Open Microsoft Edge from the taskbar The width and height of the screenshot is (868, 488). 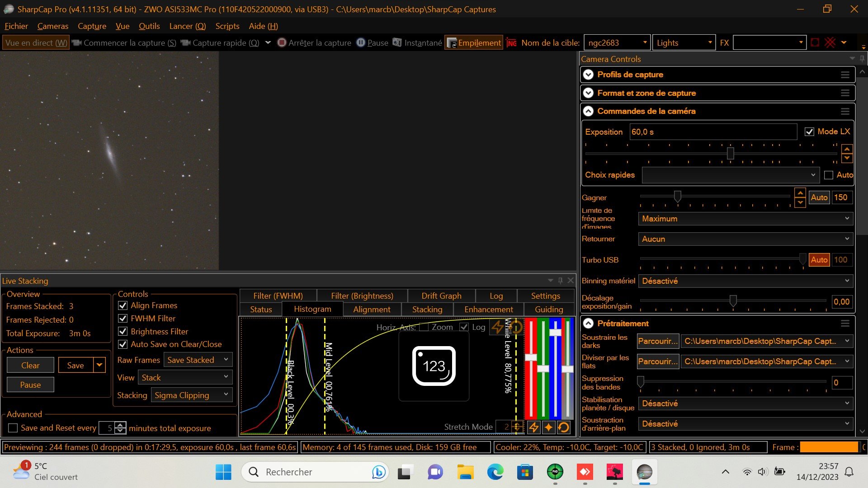[495, 472]
